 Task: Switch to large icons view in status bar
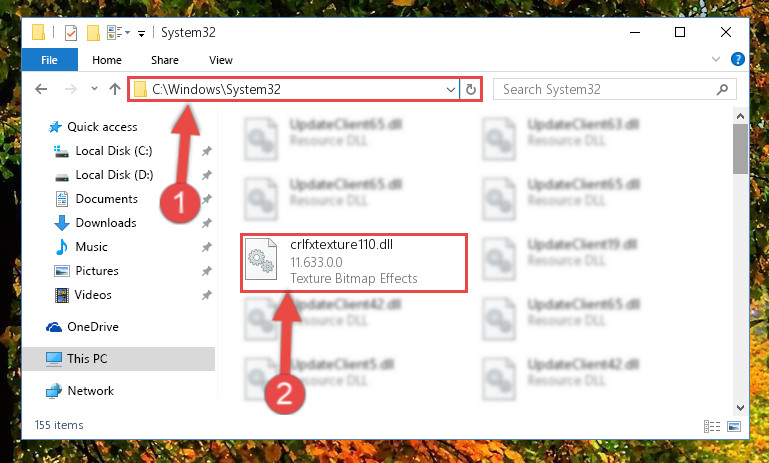tap(734, 426)
